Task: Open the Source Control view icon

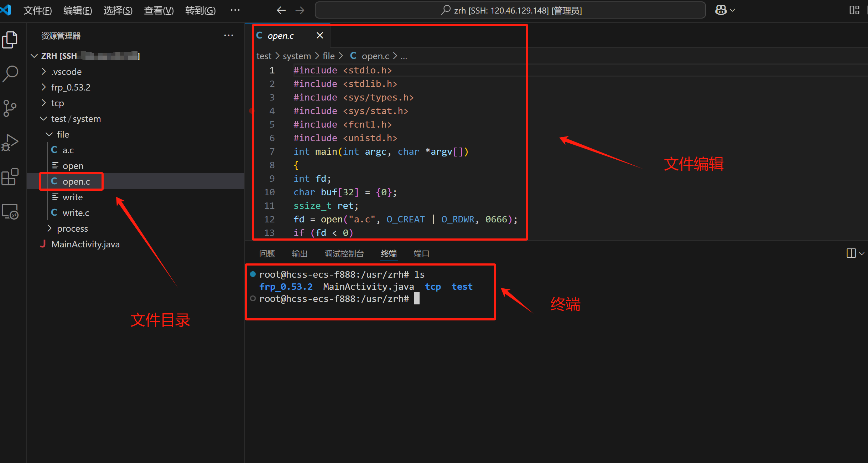Action: click(10, 108)
